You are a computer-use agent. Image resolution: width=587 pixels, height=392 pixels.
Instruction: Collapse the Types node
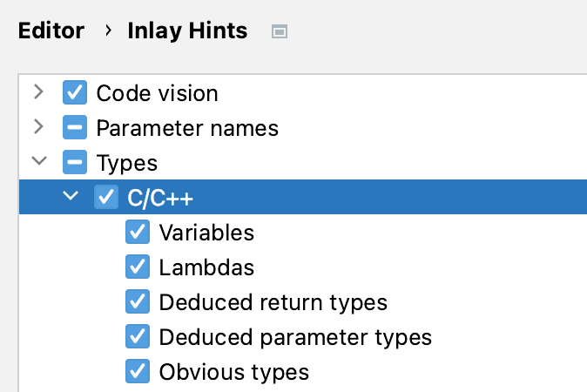pos(37,162)
